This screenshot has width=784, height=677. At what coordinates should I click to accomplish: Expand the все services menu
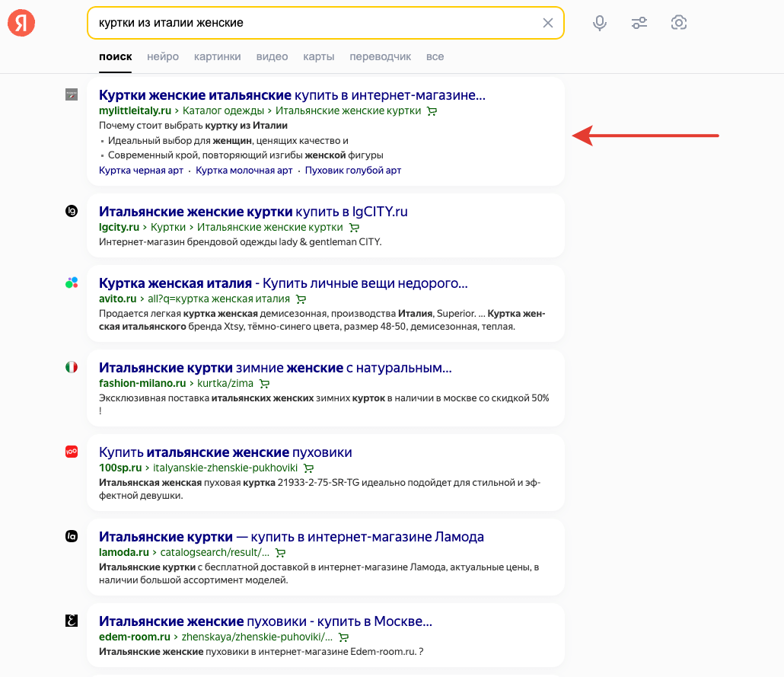[x=435, y=56]
